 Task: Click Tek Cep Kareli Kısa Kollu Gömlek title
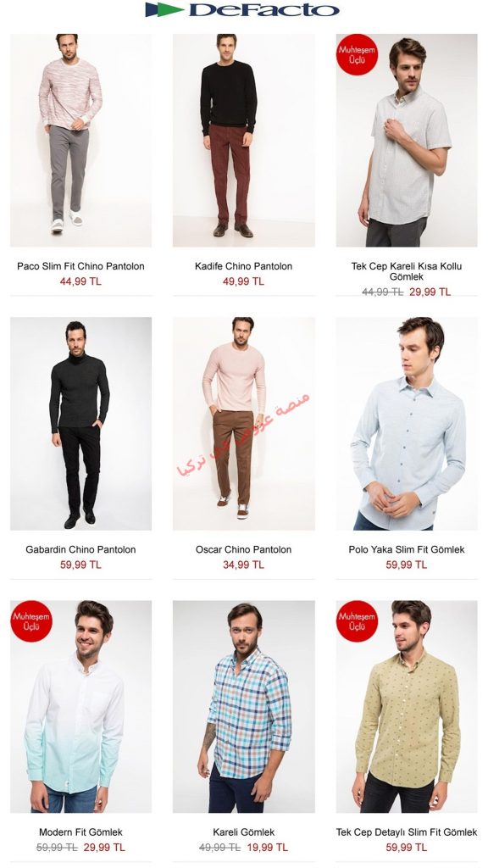(x=407, y=271)
